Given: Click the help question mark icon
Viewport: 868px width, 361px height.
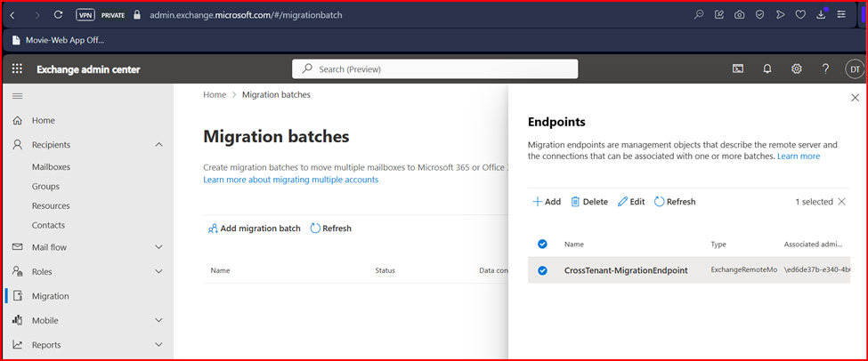Looking at the screenshot, I should tap(825, 69).
